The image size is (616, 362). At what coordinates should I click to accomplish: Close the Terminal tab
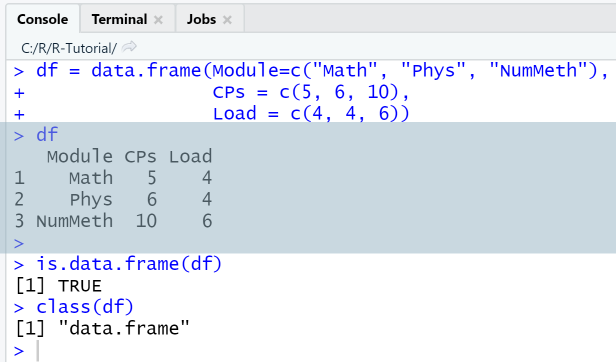(158, 20)
